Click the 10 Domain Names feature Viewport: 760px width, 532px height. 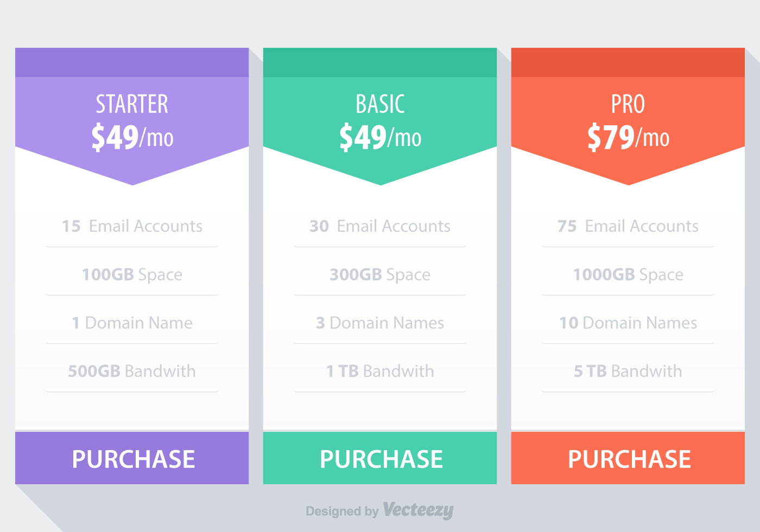[628, 322]
